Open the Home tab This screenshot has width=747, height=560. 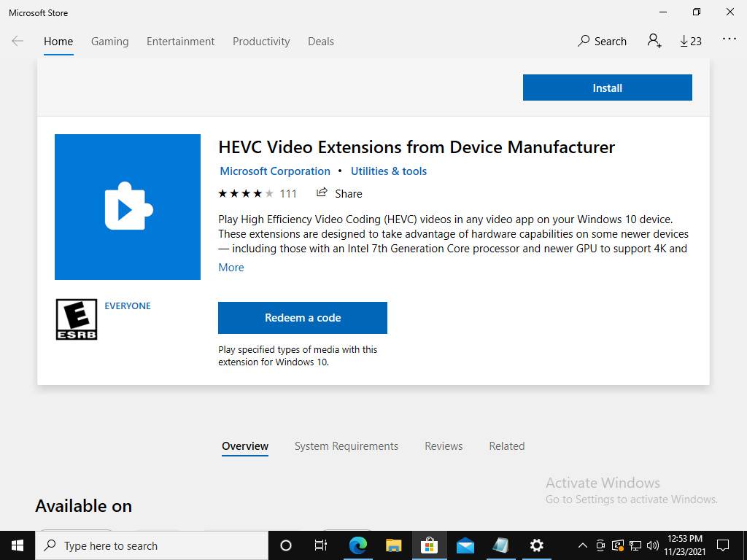click(x=58, y=42)
